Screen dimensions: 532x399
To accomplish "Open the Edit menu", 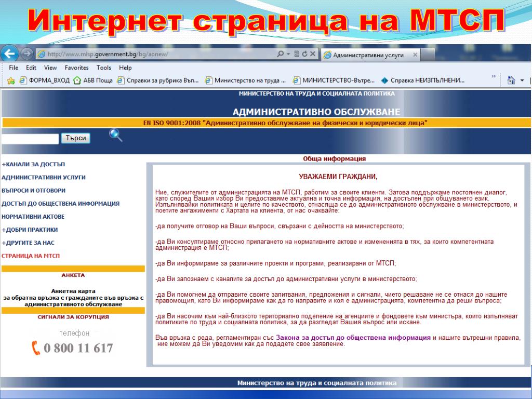I will (31, 68).
